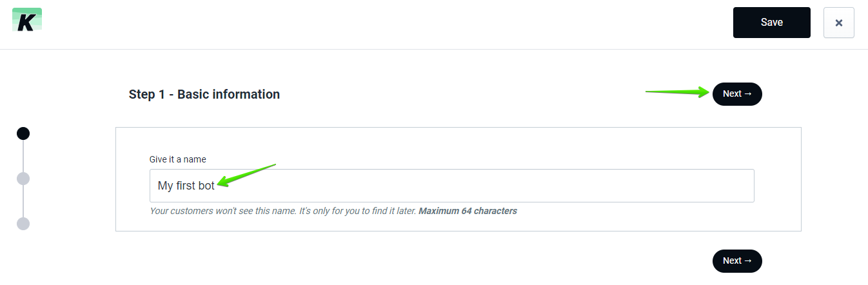
Task: Click the arrow symbol on top Next button
Action: coord(748,94)
